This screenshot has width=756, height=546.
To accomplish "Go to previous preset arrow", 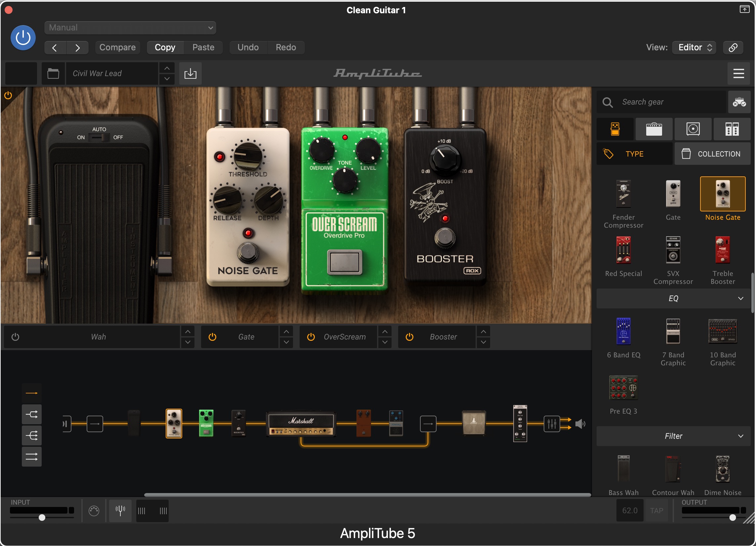I will [x=55, y=48].
